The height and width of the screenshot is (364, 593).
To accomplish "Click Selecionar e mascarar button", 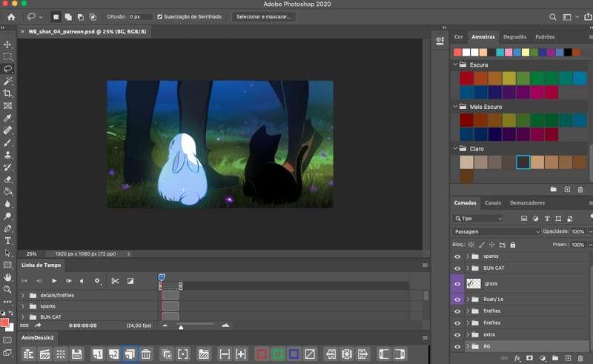I will tap(264, 16).
